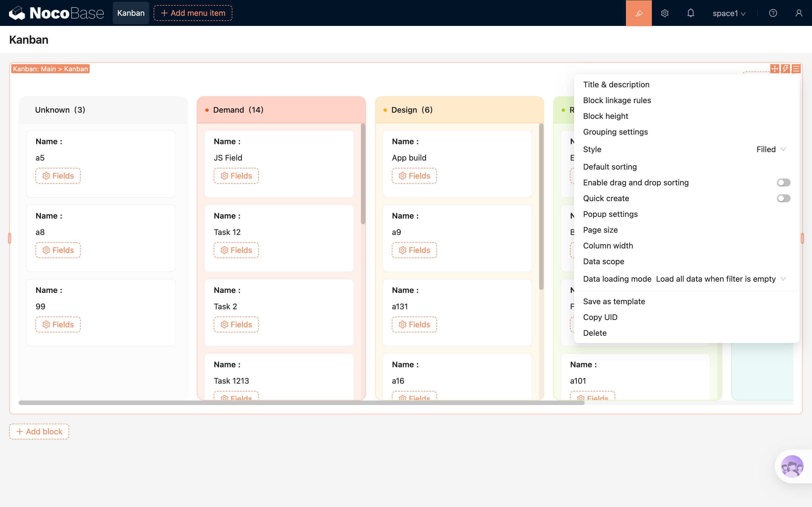Click the block hamburger settings menu icon
The height and width of the screenshot is (507, 812).
coord(796,69)
